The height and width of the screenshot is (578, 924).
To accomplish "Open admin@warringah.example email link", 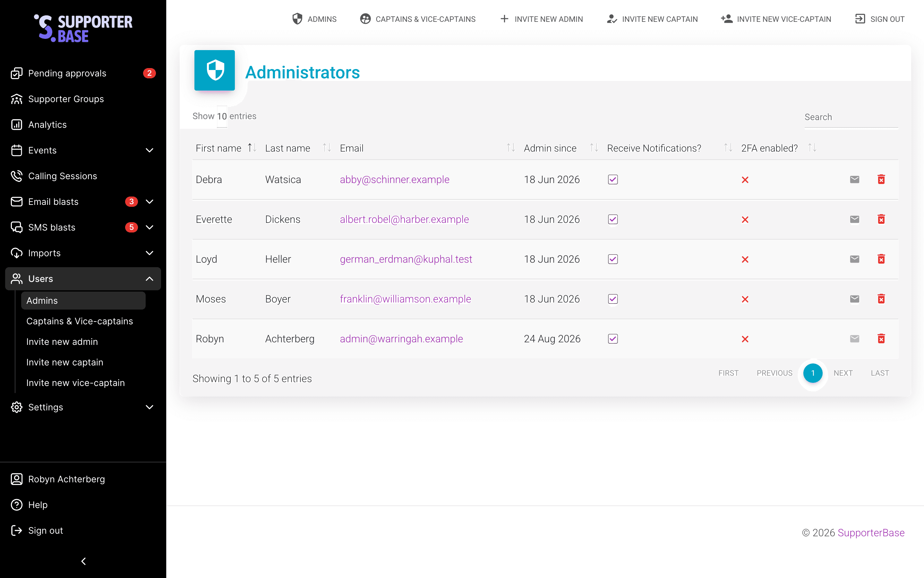I will 401,339.
